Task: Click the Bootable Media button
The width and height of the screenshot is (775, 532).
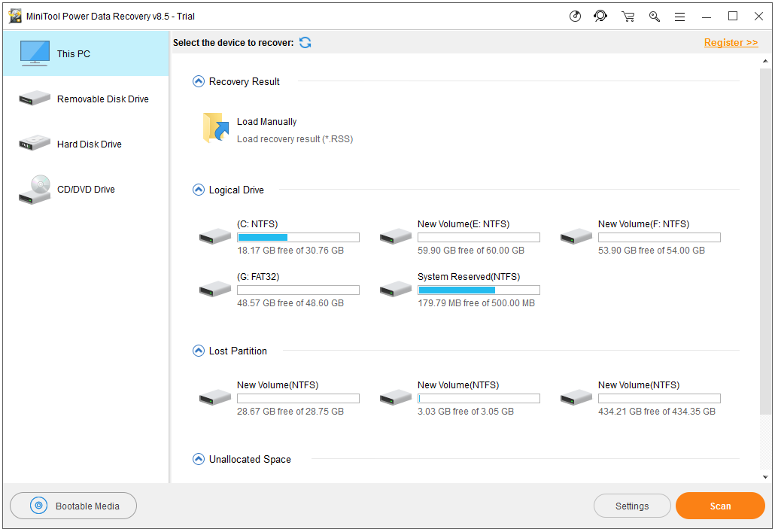Action: [x=73, y=506]
